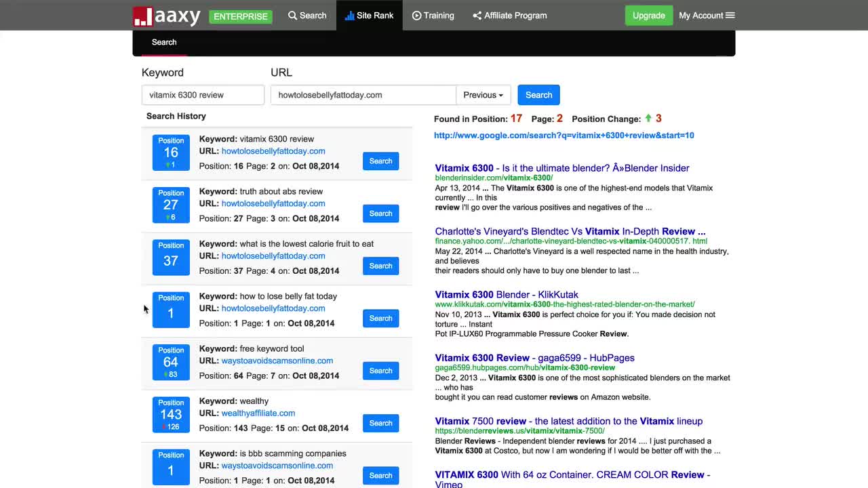
Task: Click the 'Found in Position: 17' text
Action: point(478,119)
